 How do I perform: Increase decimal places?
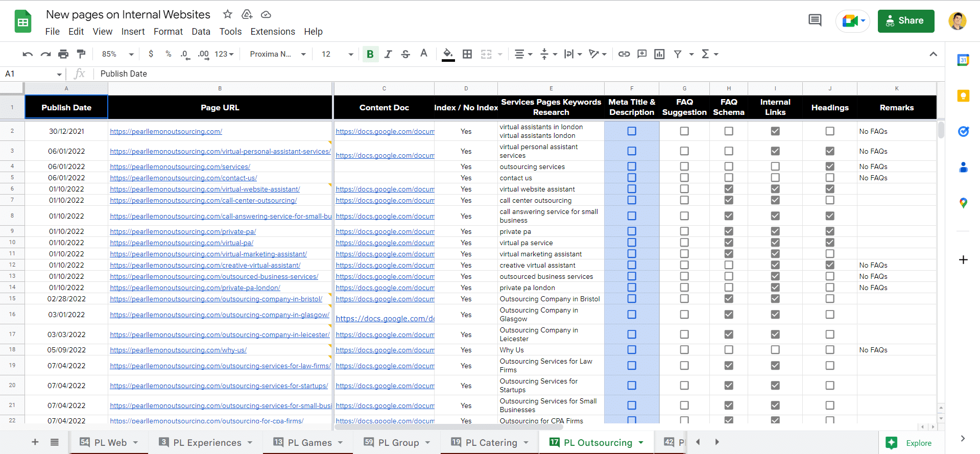[203, 54]
